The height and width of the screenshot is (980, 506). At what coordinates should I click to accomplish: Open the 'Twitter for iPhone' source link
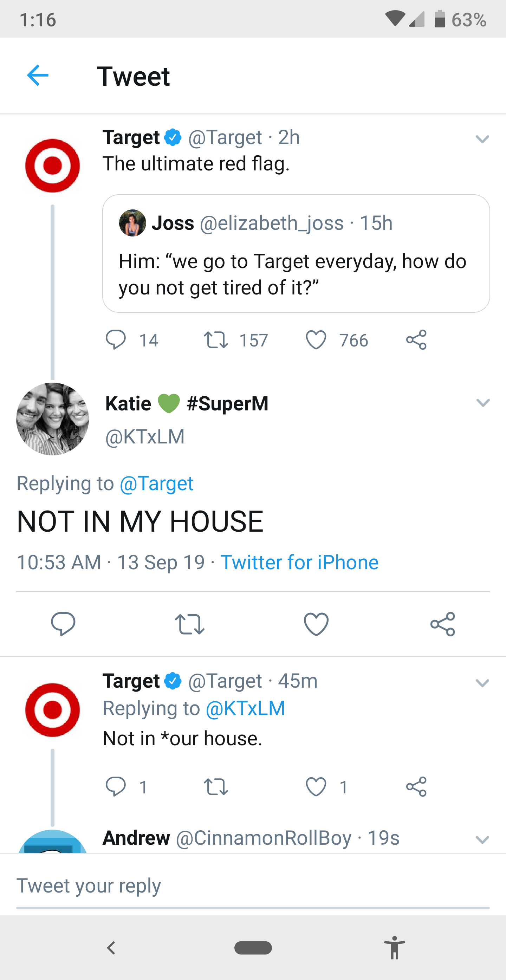click(299, 562)
